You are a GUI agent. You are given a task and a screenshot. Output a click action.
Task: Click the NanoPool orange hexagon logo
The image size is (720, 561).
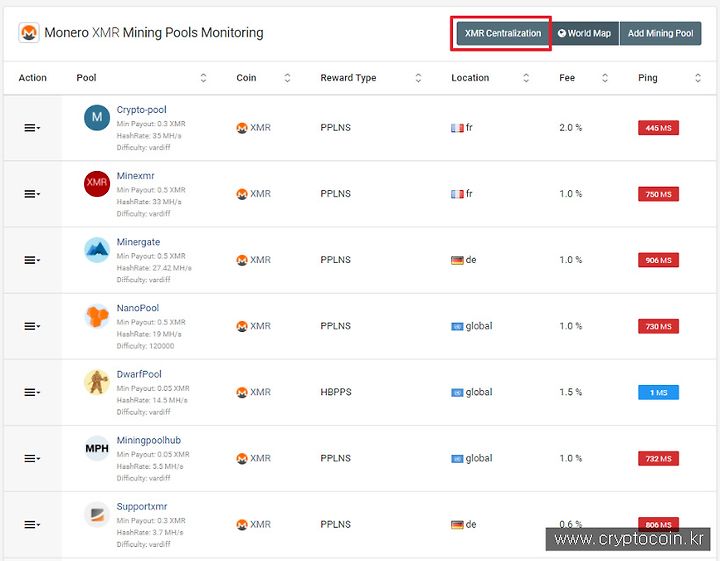click(97, 316)
